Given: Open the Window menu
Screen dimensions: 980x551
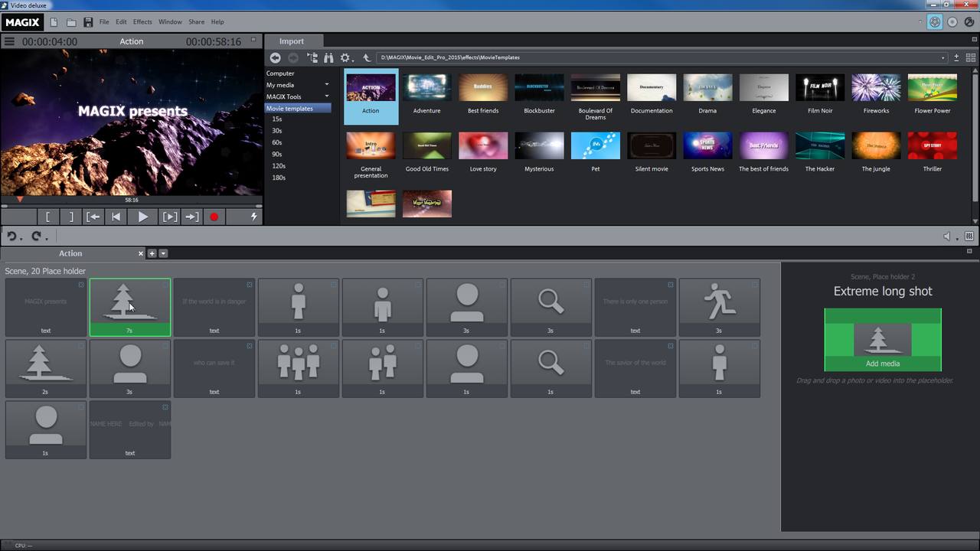Looking at the screenshot, I should pyautogui.click(x=170, y=22).
